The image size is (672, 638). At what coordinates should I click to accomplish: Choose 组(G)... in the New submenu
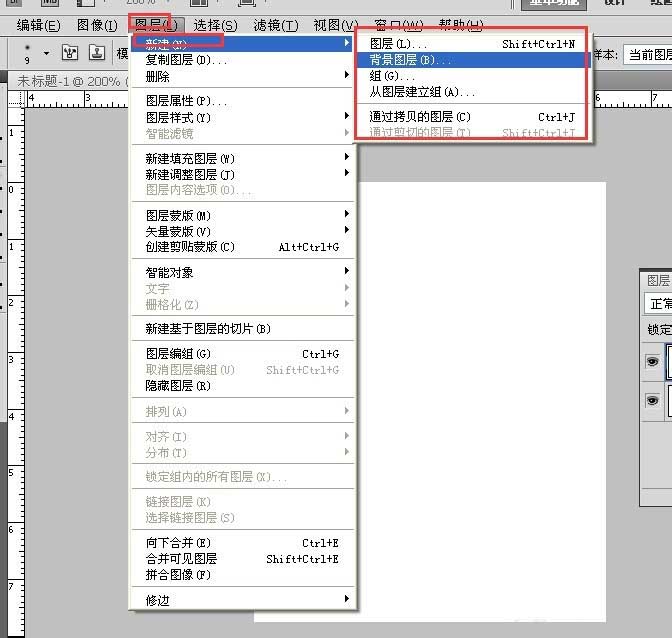point(472,76)
